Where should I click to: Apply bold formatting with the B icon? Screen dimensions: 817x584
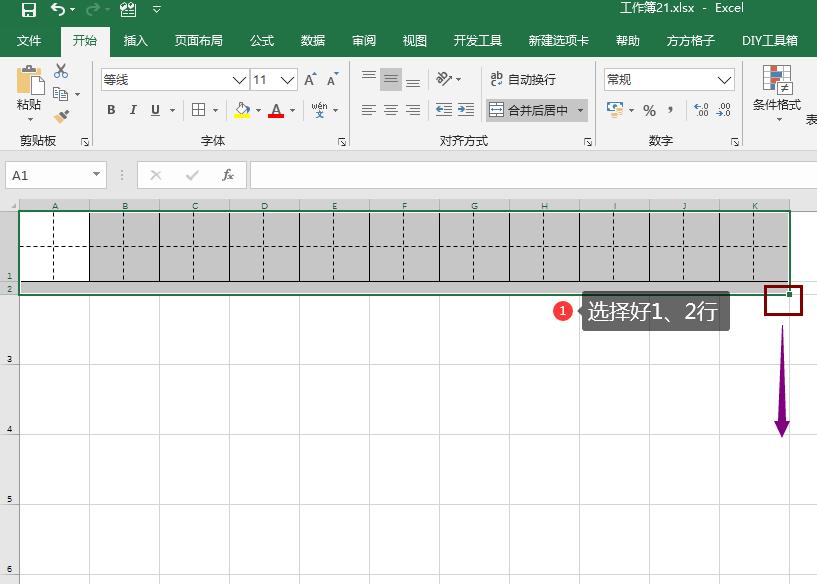[x=111, y=108]
